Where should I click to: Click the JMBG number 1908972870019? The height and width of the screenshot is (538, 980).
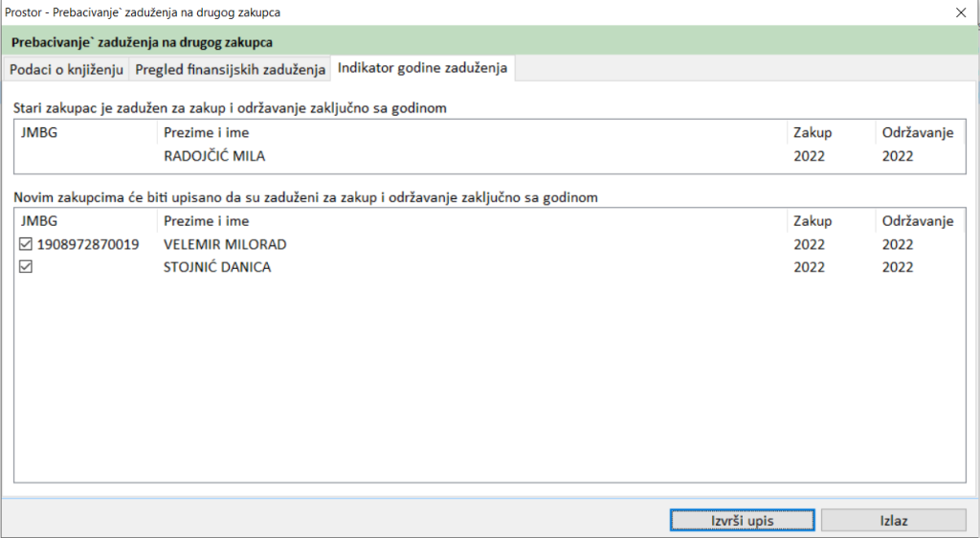click(88, 245)
